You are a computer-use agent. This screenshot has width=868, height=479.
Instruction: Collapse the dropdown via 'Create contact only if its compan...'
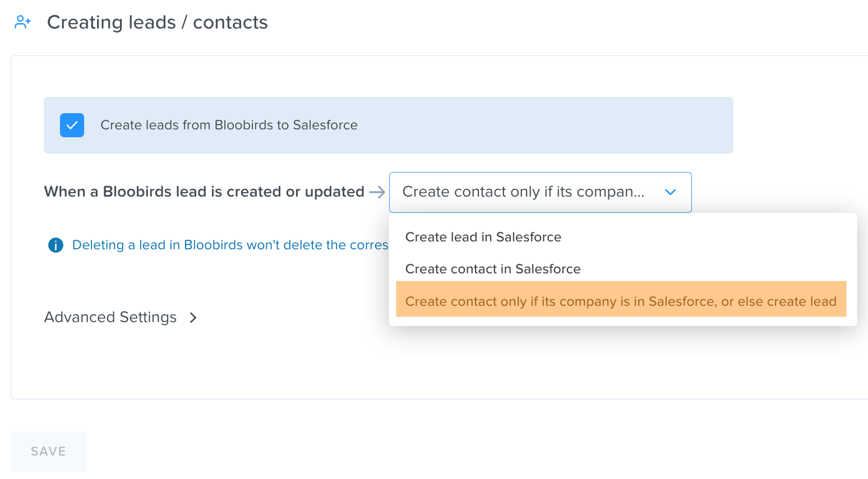(523, 192)
